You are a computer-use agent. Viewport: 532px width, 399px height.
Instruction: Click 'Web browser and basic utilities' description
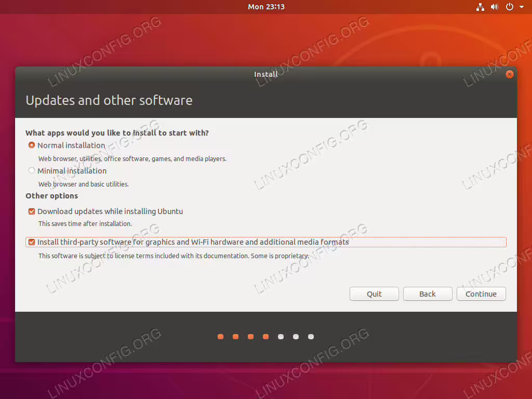(84, 184)
